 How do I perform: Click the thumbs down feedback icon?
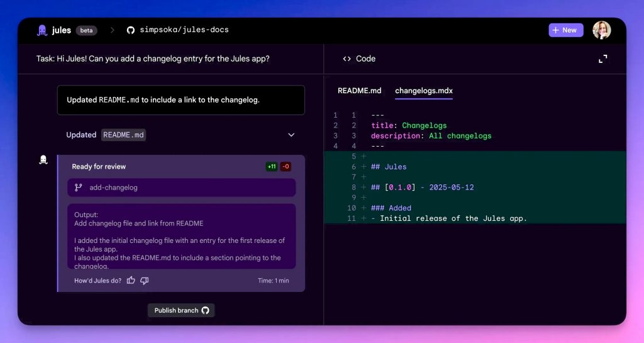point(145,281)
